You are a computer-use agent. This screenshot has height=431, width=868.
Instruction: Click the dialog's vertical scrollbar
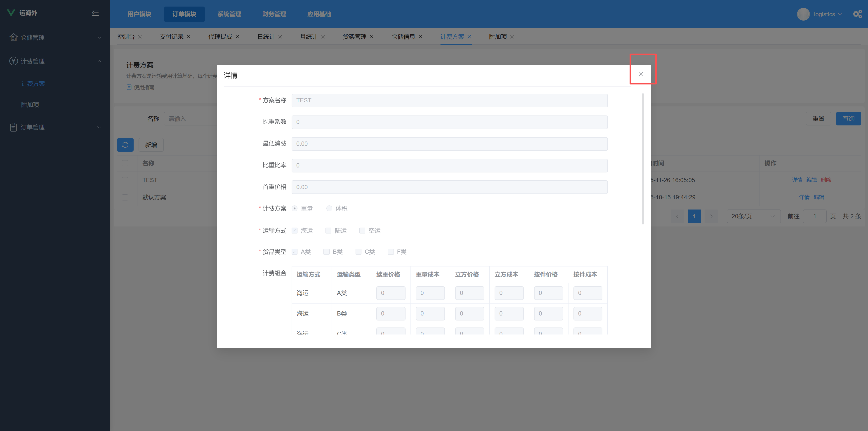[x=643, y=158]
